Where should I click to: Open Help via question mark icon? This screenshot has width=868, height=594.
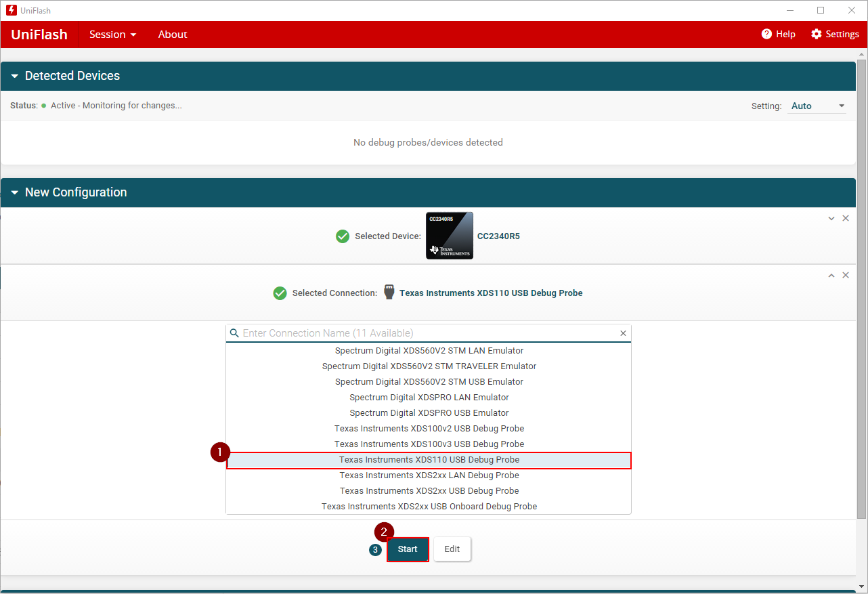click(766, 35)
